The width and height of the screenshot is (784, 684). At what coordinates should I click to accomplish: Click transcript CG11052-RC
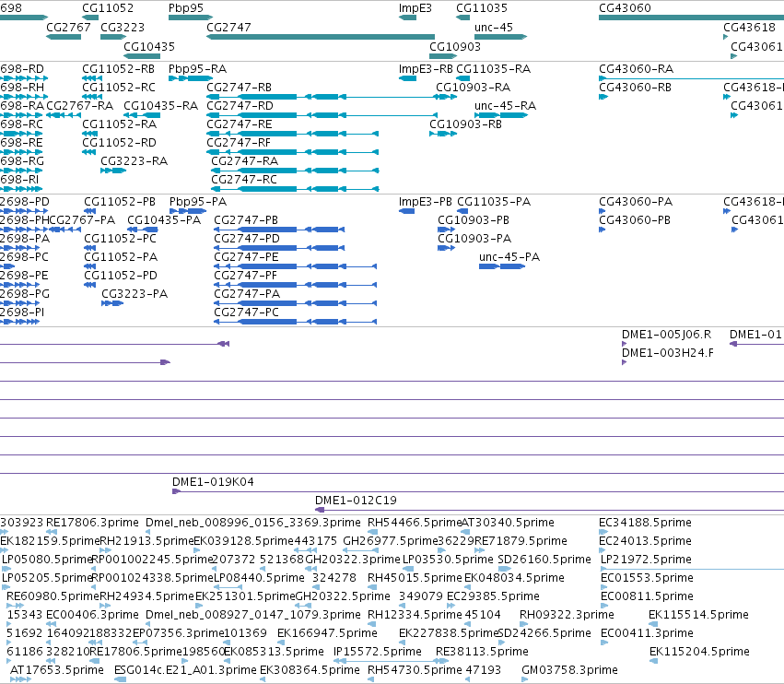92,97
